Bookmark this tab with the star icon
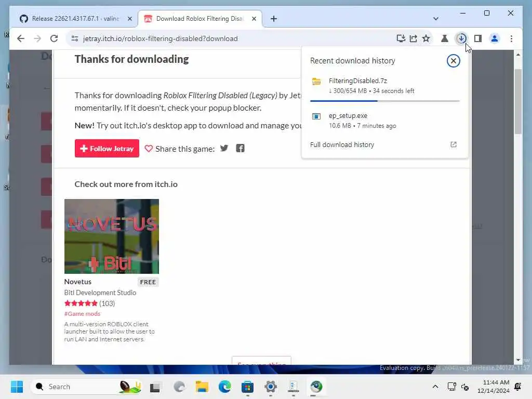The width and height of the screenshot is (532, 399). coord(426,38)
